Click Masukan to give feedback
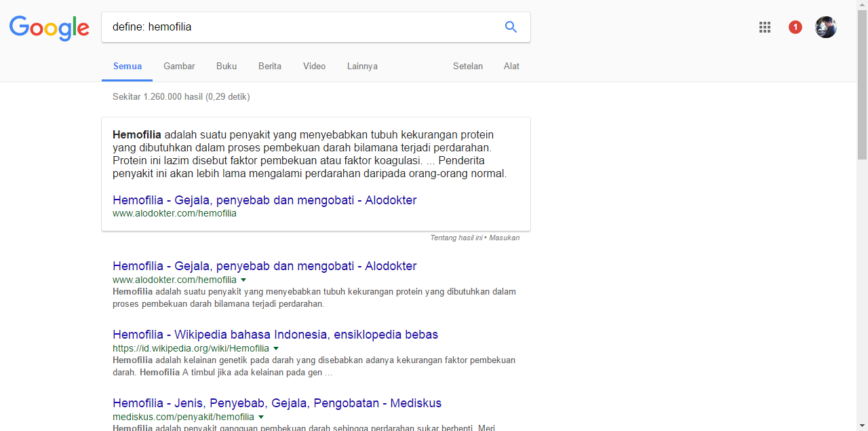This screenshot has height=431, width=868. point(505,238)
